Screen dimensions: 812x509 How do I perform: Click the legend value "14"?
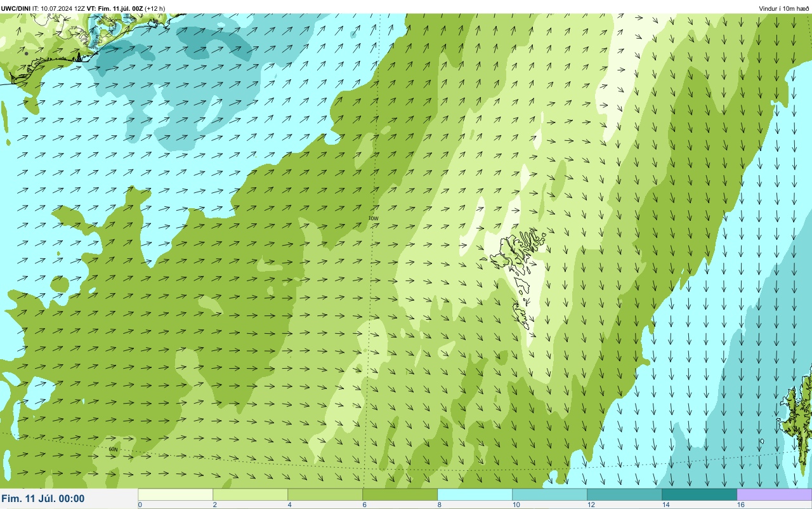666,505
